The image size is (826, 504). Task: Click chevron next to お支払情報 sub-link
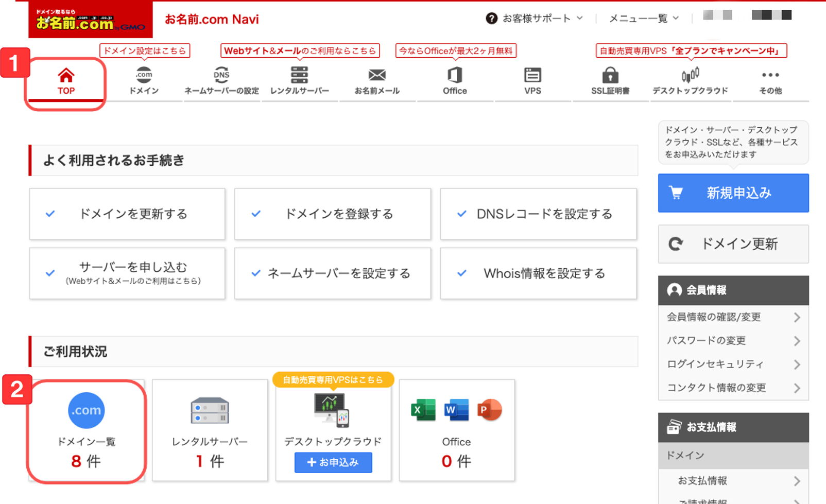pos(797,481)
